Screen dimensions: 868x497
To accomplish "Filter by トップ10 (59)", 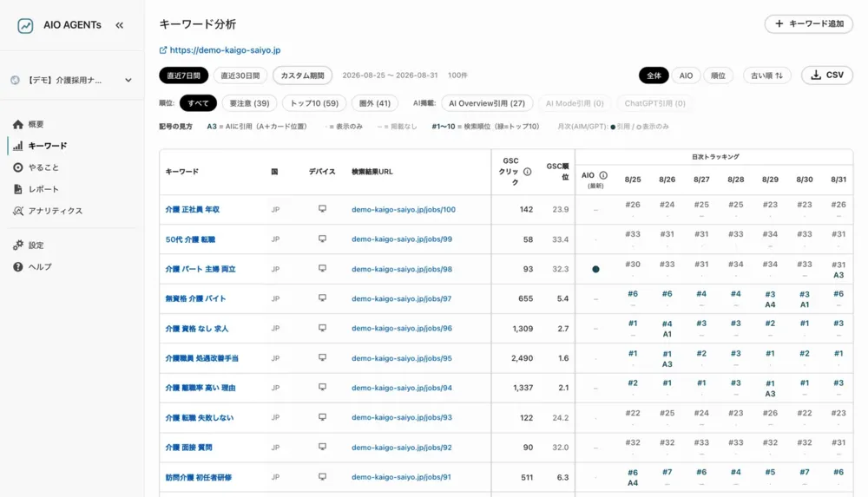I will (314, 103).
